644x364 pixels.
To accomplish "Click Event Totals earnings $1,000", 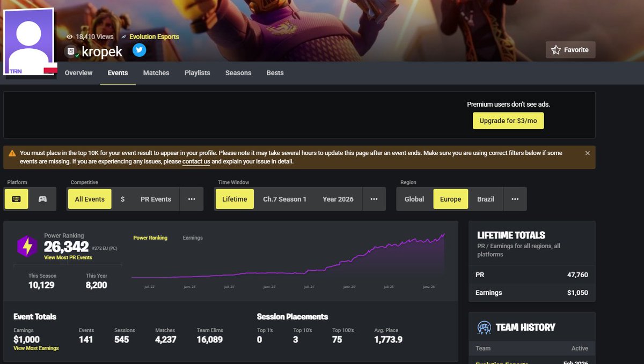I will click(26, 339).
